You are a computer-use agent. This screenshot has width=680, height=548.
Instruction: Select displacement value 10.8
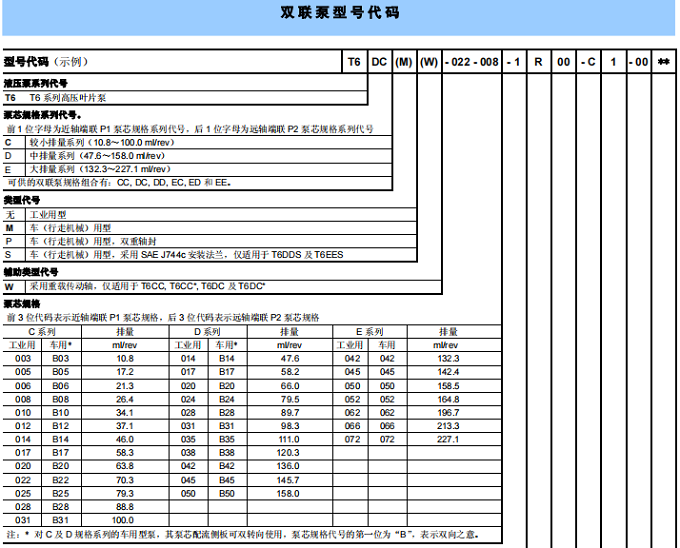point(125,359)
